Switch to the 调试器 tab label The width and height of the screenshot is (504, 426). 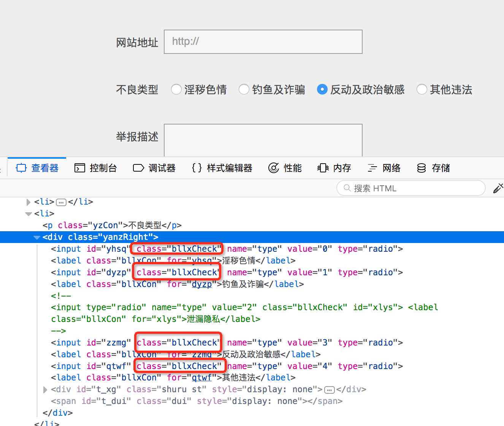coord(162,168)
